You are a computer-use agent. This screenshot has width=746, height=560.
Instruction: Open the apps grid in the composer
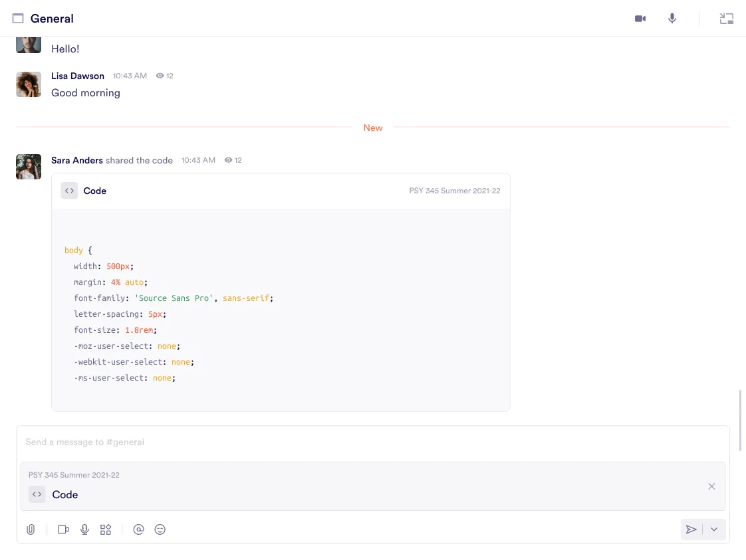click(106, 529)
